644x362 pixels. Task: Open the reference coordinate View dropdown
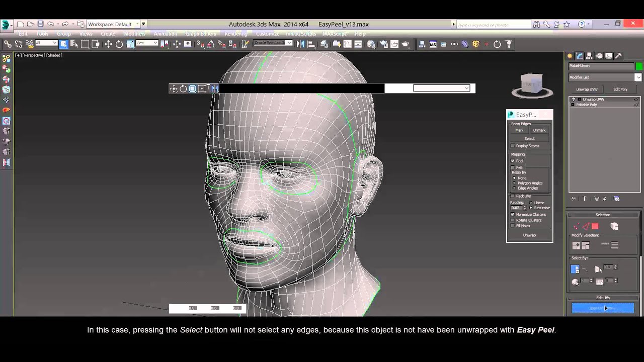(147, 43)
